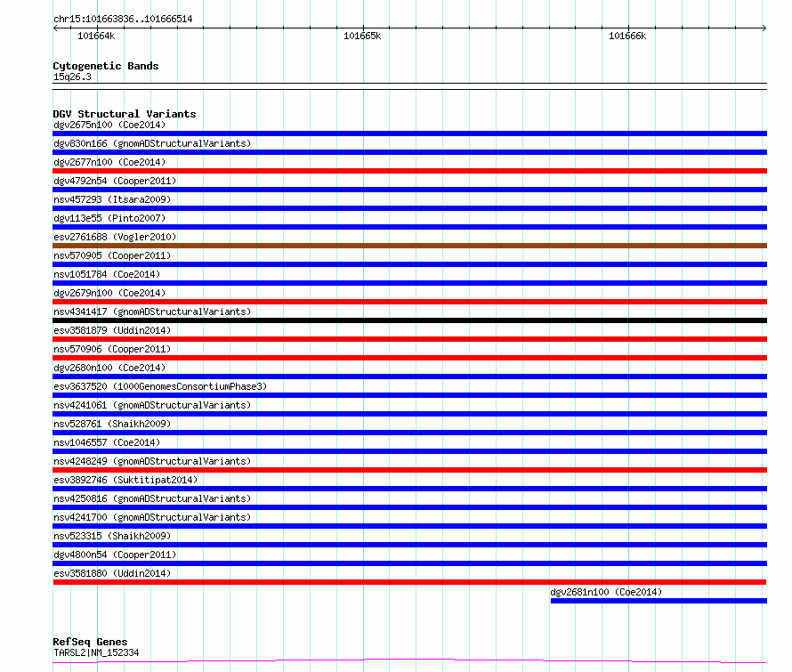Click the 101665k ruler tick label
Viewport: 792px width, 672px height.
pos(362,36)
